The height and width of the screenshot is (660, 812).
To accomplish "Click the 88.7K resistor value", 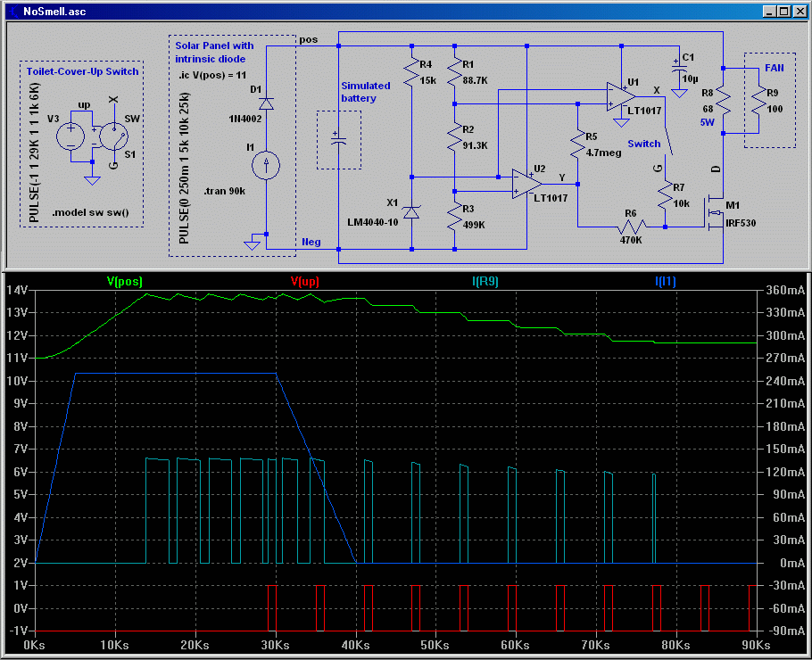I will point(475,80).
